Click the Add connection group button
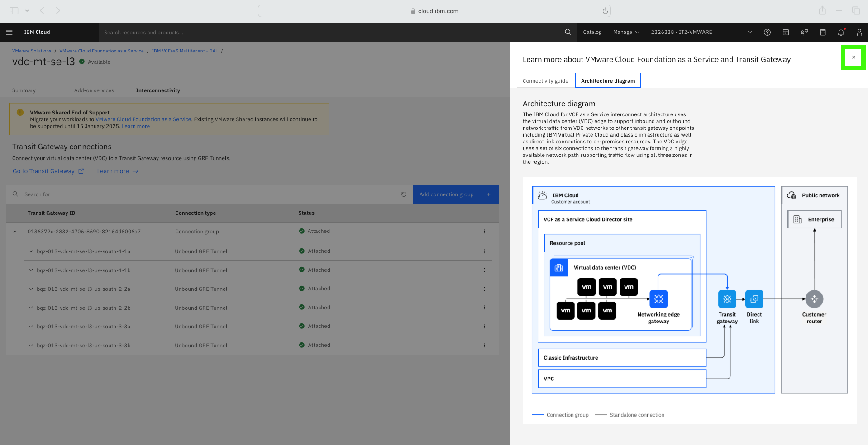 point(456,194)
